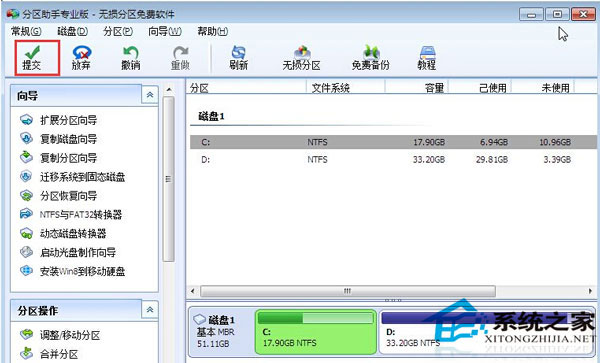Click the 磁盘1 hard drive icon in disk map
Image resolution: width=600 pixels, height=363 pixels.
199,319
